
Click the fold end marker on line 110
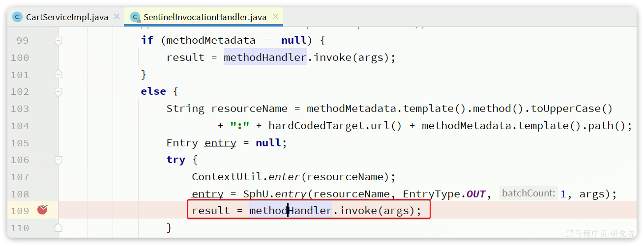[x=59, y=227]
